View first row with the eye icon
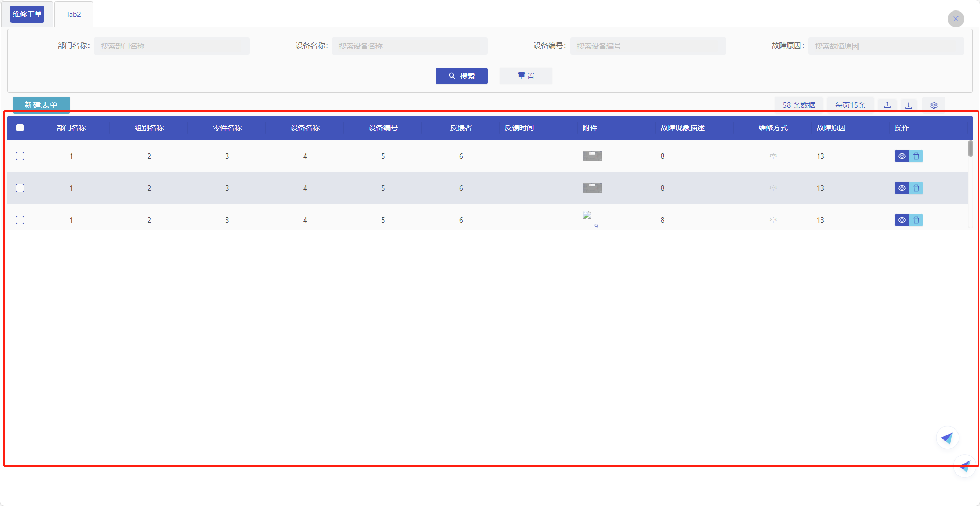The height and width of the screenshot is (506, 980). (901, 156)
